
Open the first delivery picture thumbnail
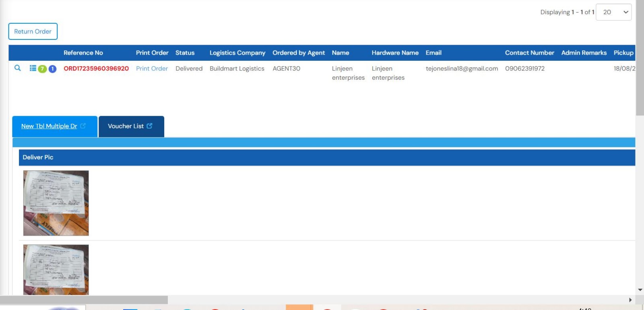pos(56,203)
